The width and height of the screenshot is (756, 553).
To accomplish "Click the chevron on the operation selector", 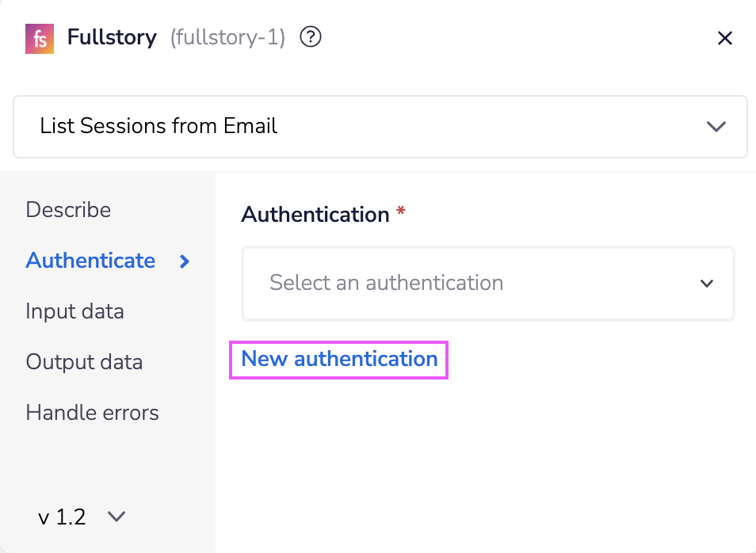I will pos(716,126).
